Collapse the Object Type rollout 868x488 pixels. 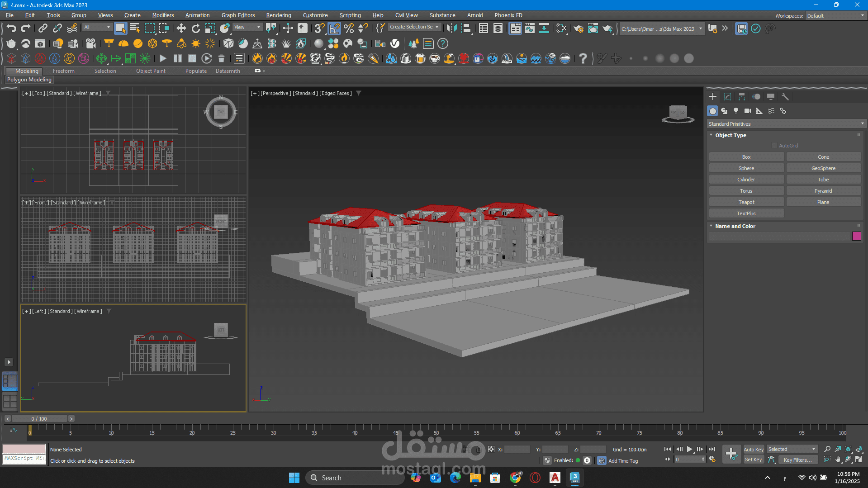click(x=730, y=135)
